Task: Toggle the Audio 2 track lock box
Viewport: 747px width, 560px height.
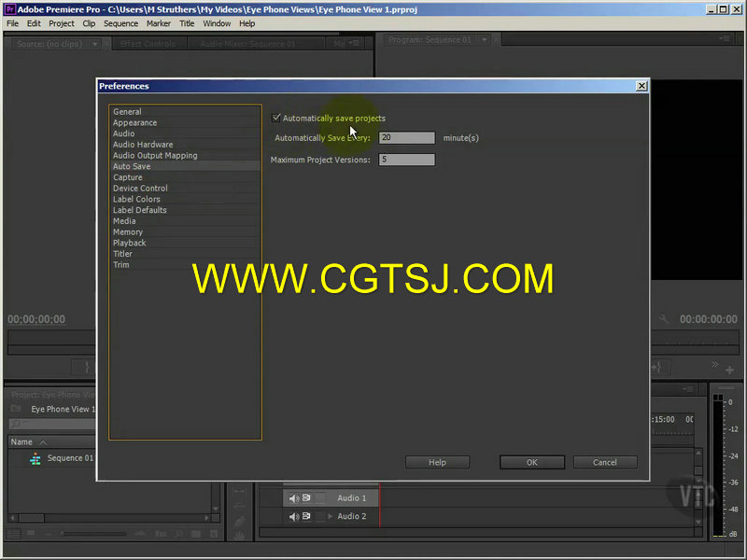Action: 320,516
